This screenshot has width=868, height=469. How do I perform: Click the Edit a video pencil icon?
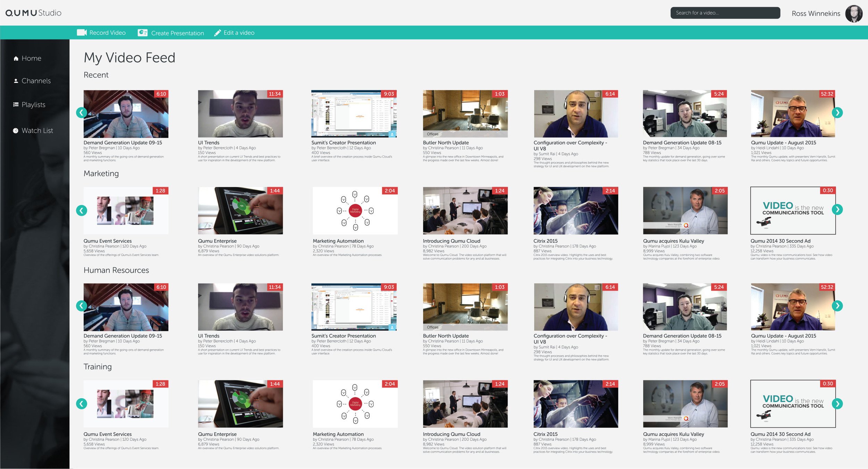(x=217, y=32)
